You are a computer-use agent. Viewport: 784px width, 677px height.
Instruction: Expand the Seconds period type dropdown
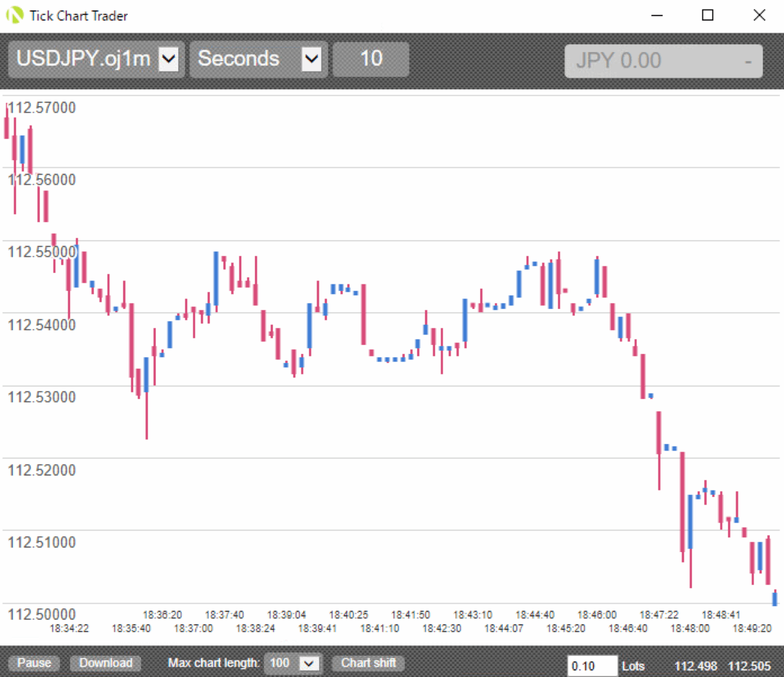pos(312,60)
